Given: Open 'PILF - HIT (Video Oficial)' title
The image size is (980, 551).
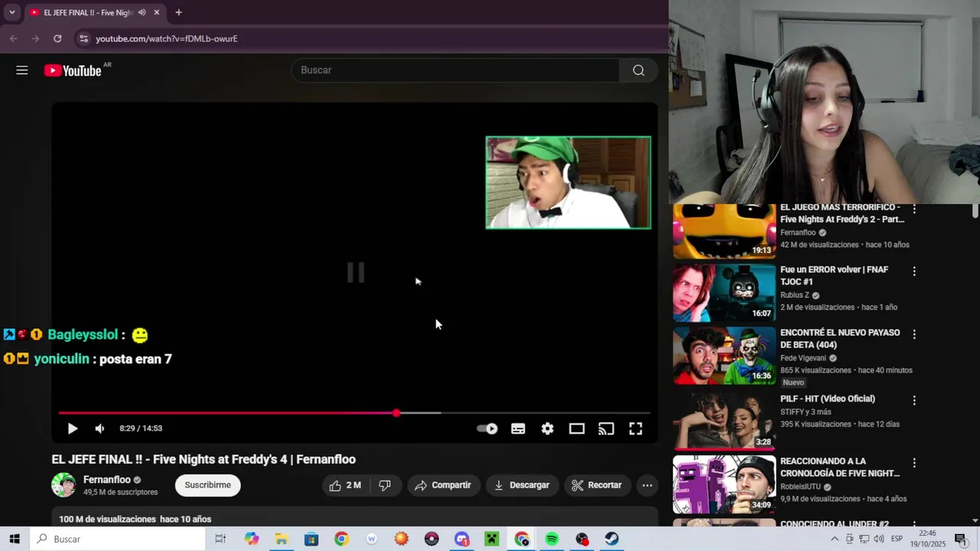Looking at the screenshot, I should [828, 399].
